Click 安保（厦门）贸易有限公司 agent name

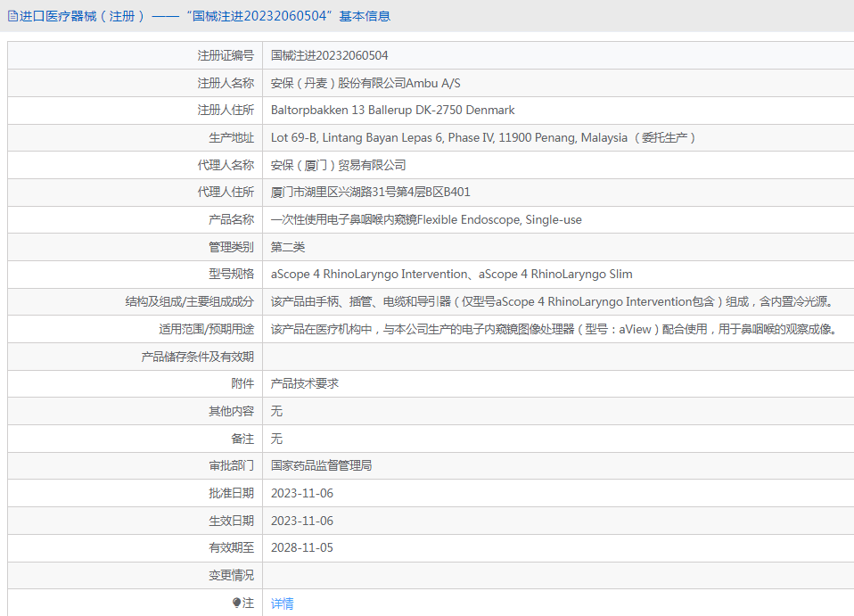(338, 165)
